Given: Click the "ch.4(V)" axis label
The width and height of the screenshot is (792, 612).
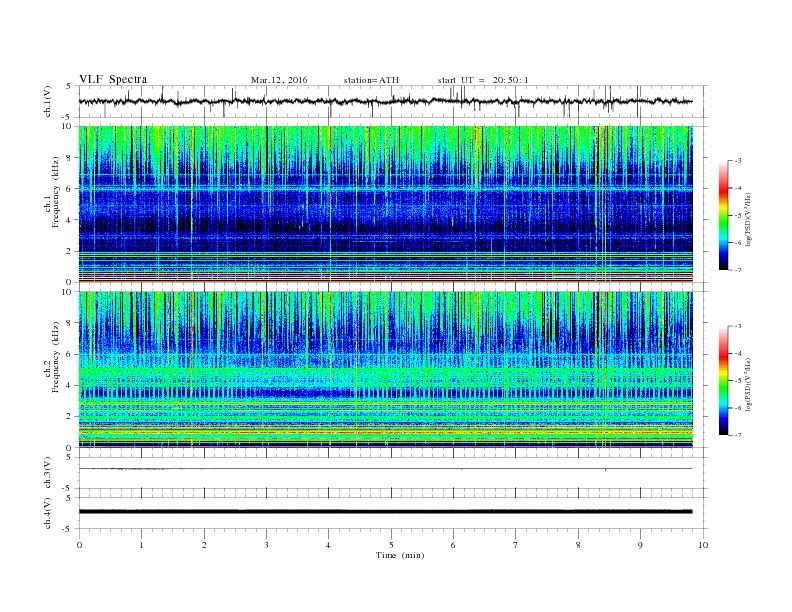Looking at the screenshot, I should coord(48,513).
